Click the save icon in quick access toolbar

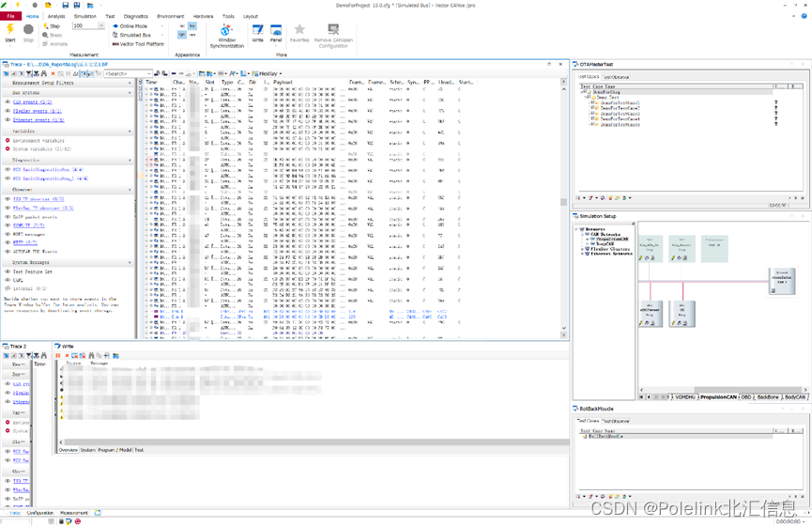click(66, 6)
